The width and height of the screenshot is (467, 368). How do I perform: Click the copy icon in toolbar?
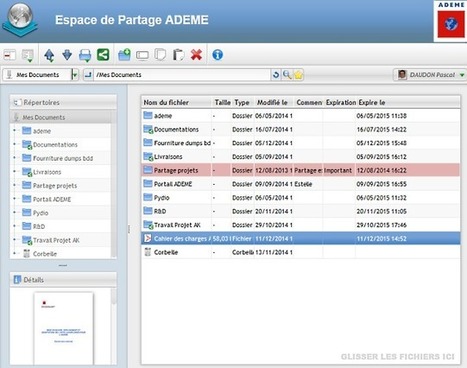(x=160, y=55)
